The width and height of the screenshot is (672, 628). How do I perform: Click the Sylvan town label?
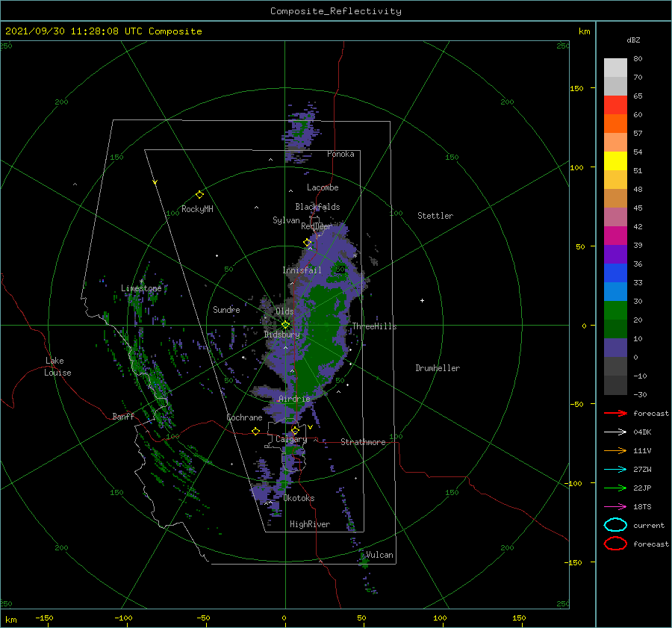click(x=286, y=220)
